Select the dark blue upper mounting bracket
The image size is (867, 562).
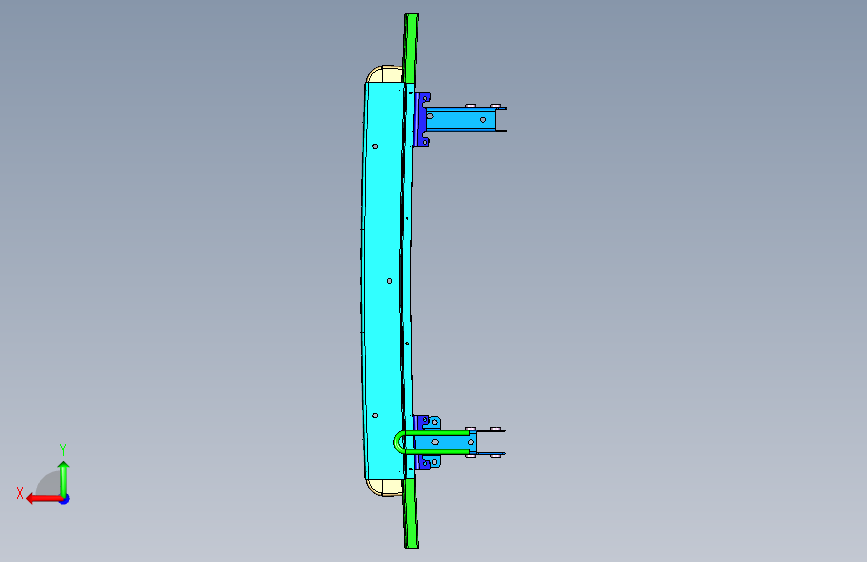tap(422, 119)
